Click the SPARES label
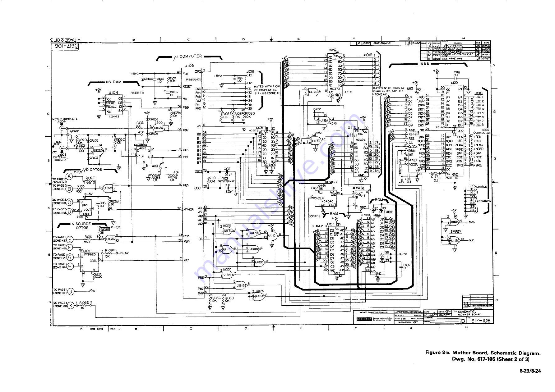The width and height of the screenshot is (555, 392). click(x=456, y=231)
